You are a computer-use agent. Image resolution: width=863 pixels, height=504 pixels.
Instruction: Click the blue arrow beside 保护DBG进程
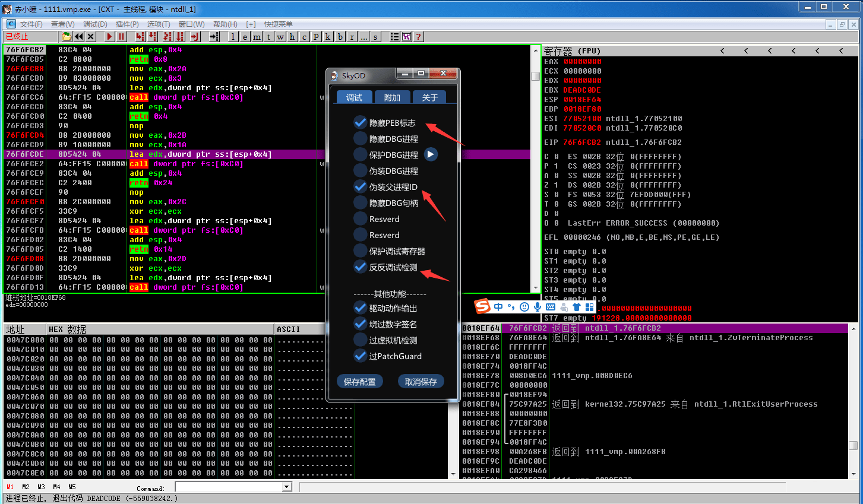click(x=431, y=154)
